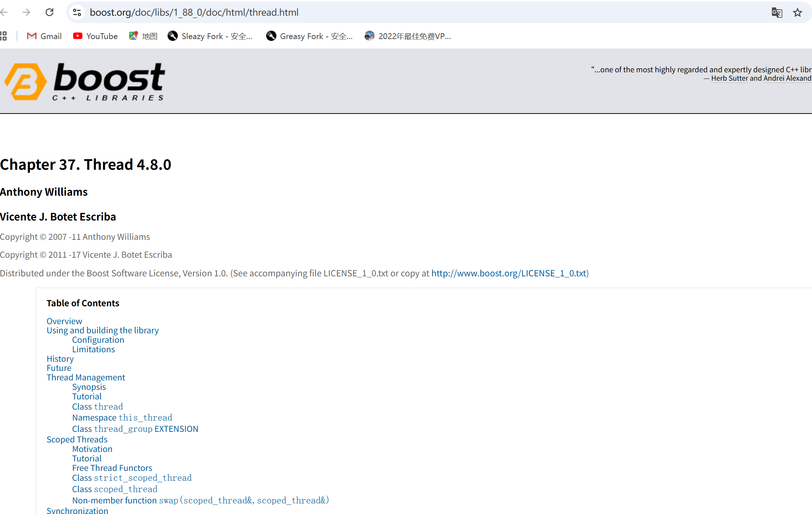Open the Gmail bookmark
812x514 pixels.
click(44, 36)
